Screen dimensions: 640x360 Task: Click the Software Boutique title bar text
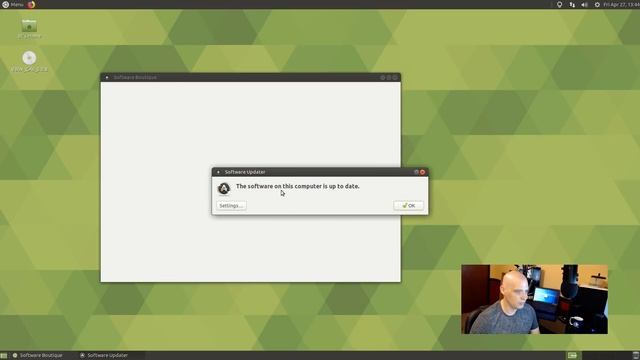(135, 78)
